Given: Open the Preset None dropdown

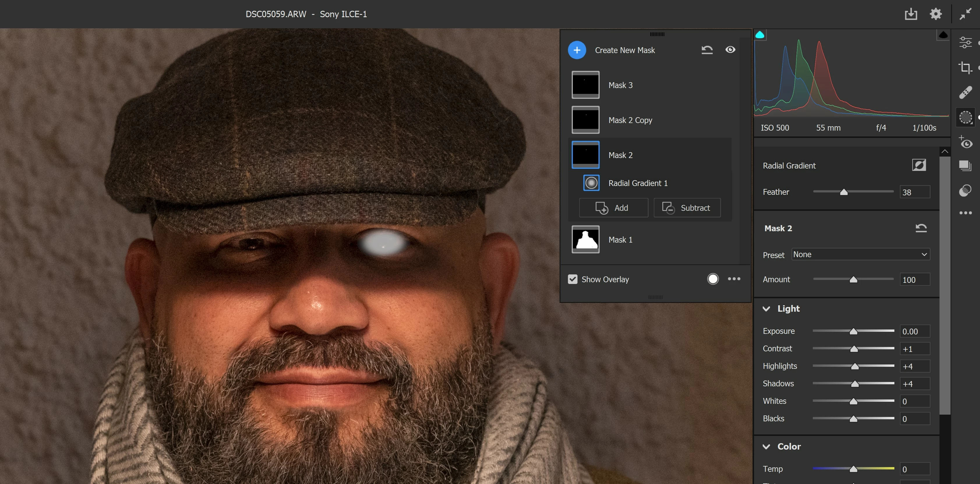Looking at the screenshot, I should 861,254.
